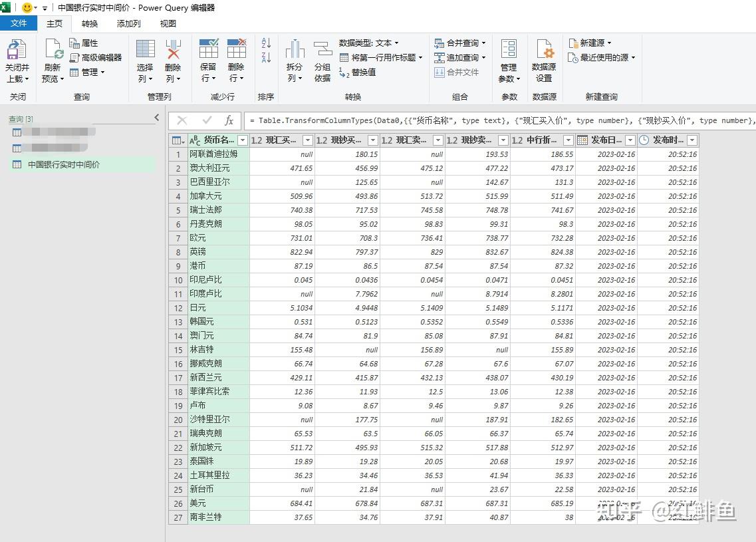Click the fx formula icon
This screenshot has width=756, height=542.
[x=229, y=120]
